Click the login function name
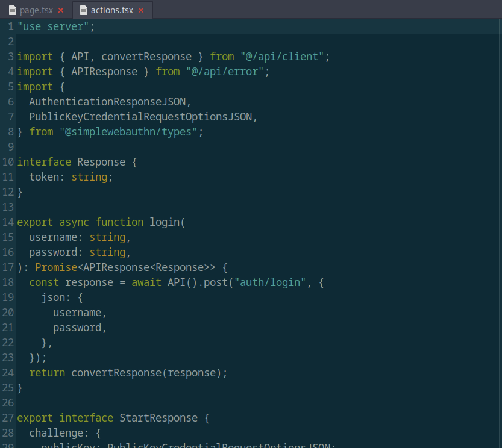 pos(165,222)
